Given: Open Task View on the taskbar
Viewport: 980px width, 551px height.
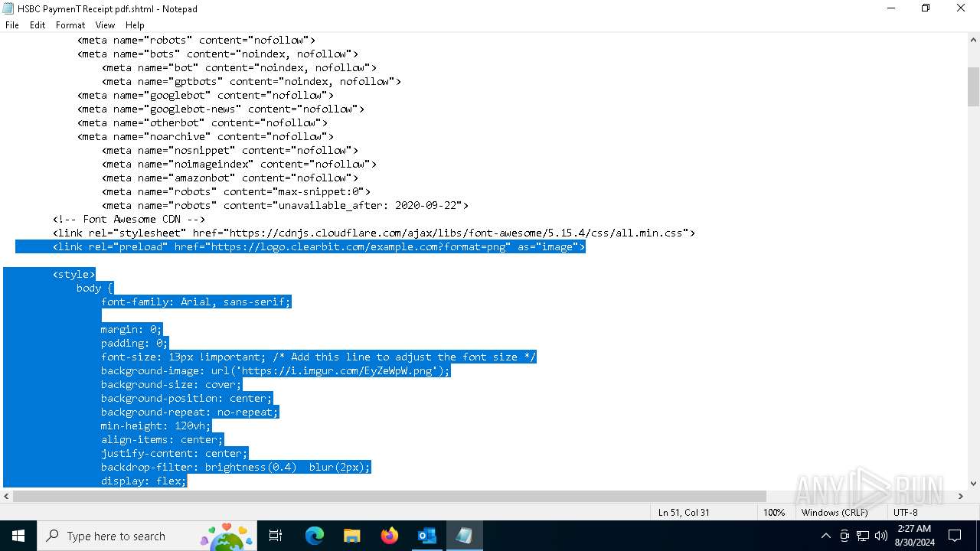Looking at the screenshot, I should [276, 536].
